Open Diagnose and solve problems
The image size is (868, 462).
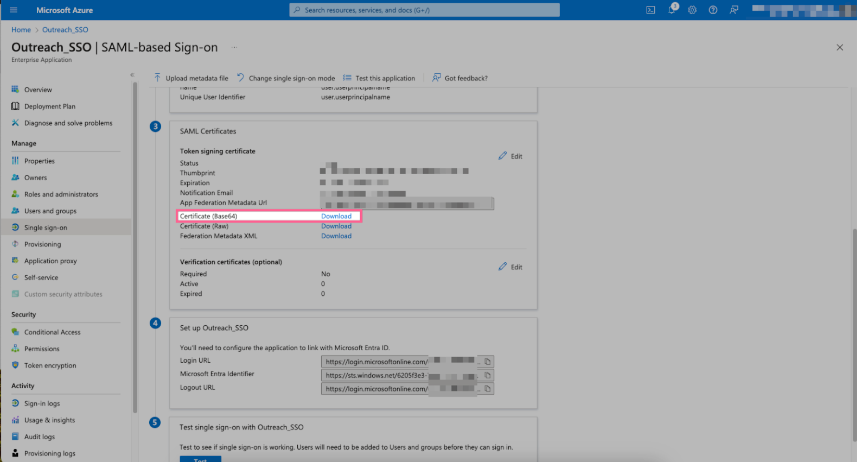[68, 123]
